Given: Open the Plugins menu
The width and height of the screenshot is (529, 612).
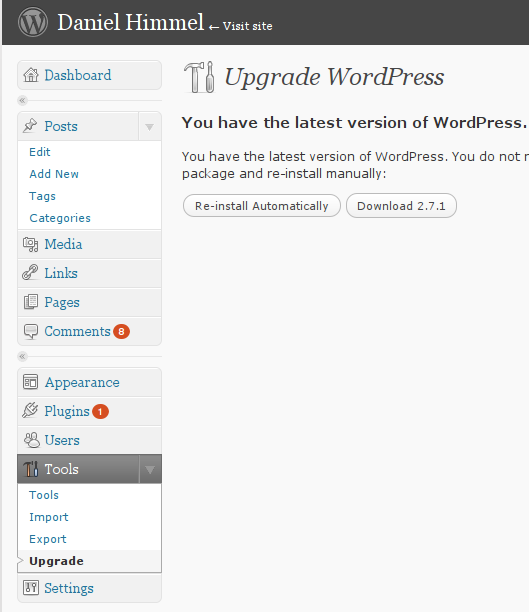Looking at the screenshot, I should 89,411.
